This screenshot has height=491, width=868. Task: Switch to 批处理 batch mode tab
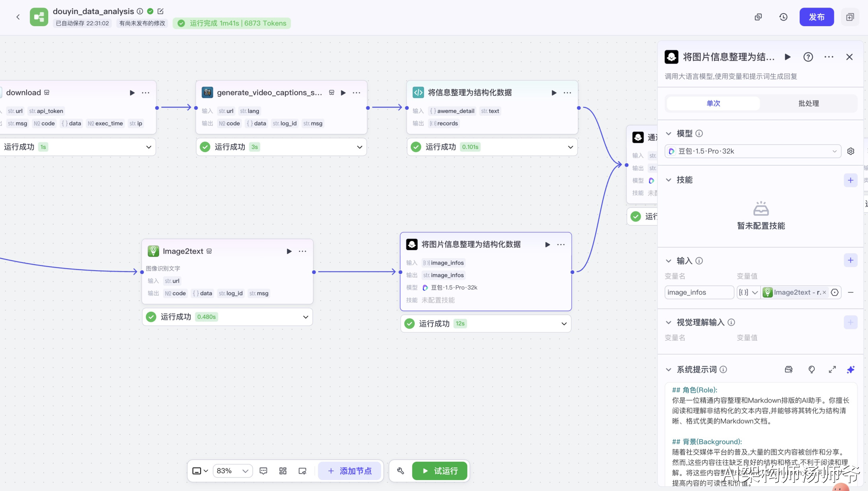[808, 103]
